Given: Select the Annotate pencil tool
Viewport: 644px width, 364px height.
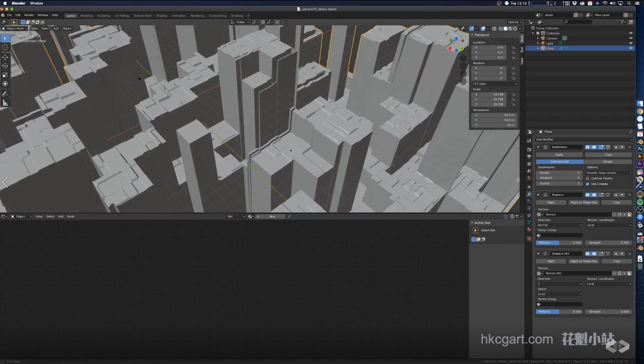Looking at the screenshot, I should tap(5, 94).
